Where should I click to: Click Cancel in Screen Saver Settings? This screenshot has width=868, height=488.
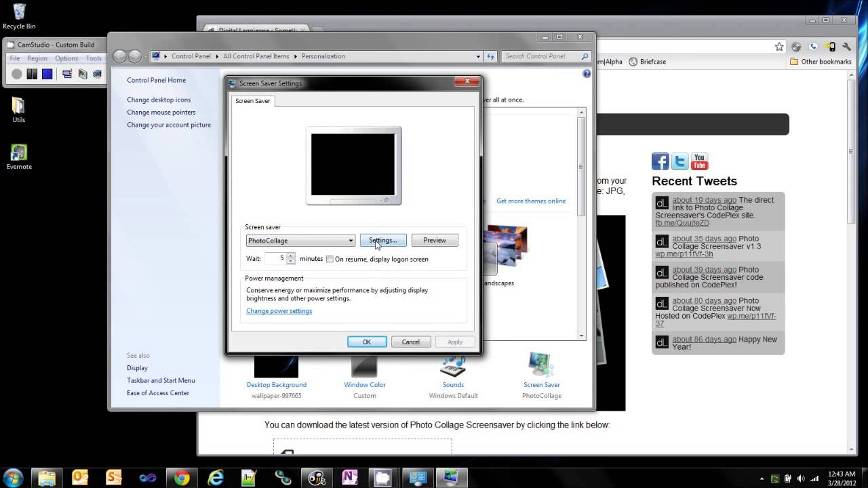(411, 342)
